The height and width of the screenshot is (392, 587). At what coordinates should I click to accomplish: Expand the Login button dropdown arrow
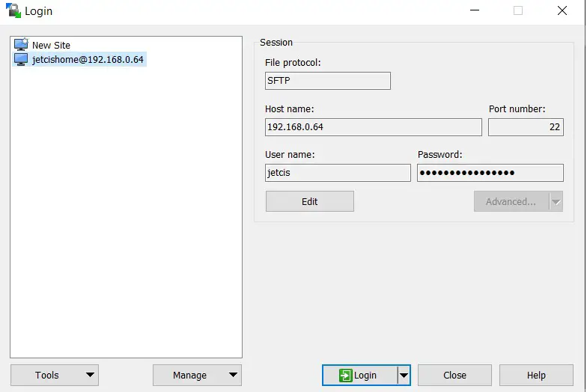tap(404, 376)
